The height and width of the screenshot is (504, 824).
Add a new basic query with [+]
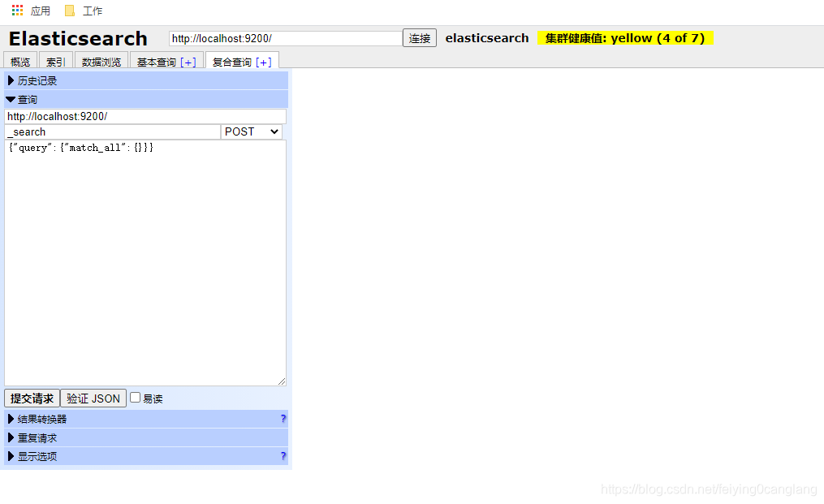[x=188, y=62]
